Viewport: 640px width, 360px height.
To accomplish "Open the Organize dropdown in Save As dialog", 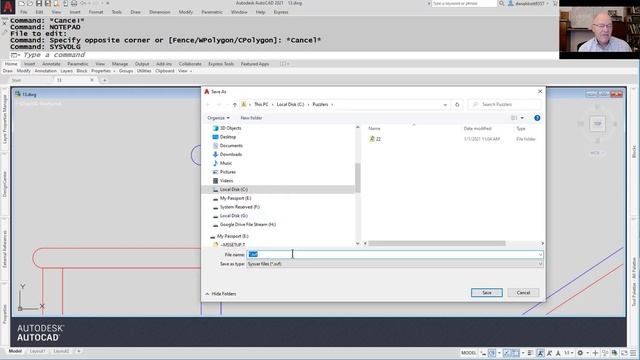I will (x=218, y=118).
